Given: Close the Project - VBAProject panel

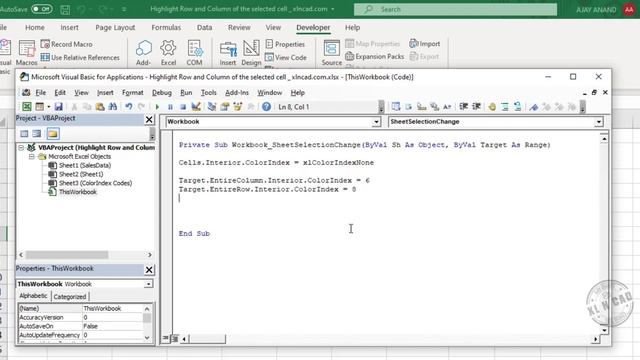Looking at the screenshot, I should (x=149, y=119).
